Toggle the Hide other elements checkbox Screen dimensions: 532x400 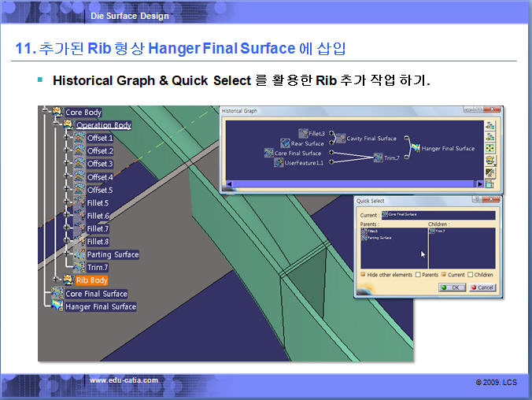point(363,274)
